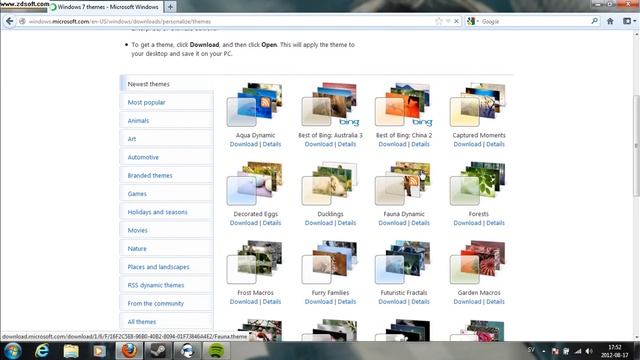640x360 pixels.
Task: Open the Branded themes category
Action: (x=167, y=176)
